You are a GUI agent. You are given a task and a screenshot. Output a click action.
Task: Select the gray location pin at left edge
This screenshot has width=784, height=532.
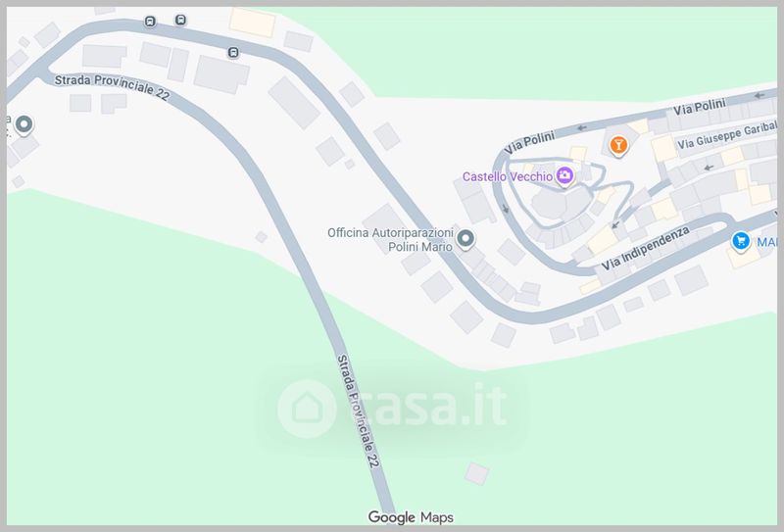coord(24,124)
